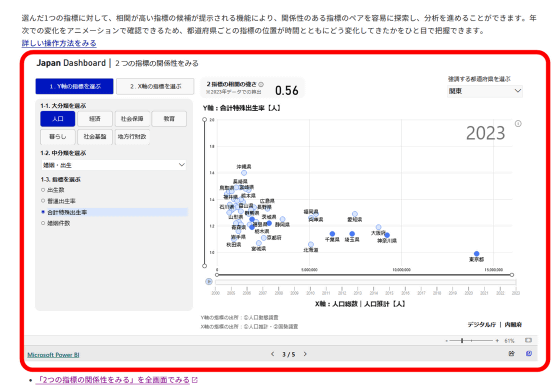The height and width of the screenshot is (392, 560).
Task: Select the 普通出生率 indicator option
Action: pyautogui.click(x=59, y=201)
